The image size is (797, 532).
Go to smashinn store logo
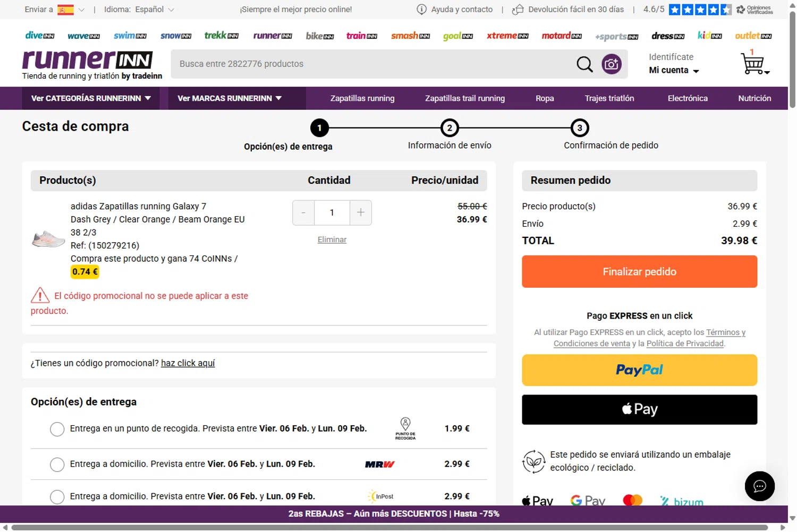tap(410, 36)
